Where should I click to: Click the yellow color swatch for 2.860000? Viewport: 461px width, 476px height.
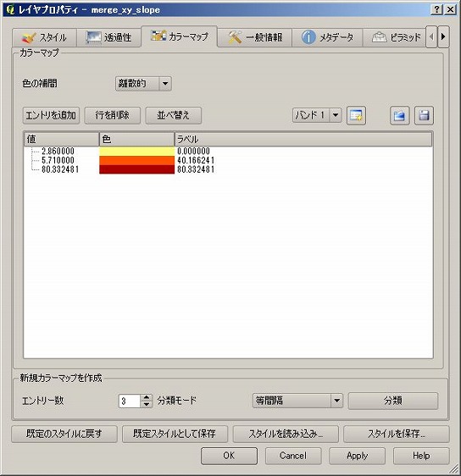[136, 151]
